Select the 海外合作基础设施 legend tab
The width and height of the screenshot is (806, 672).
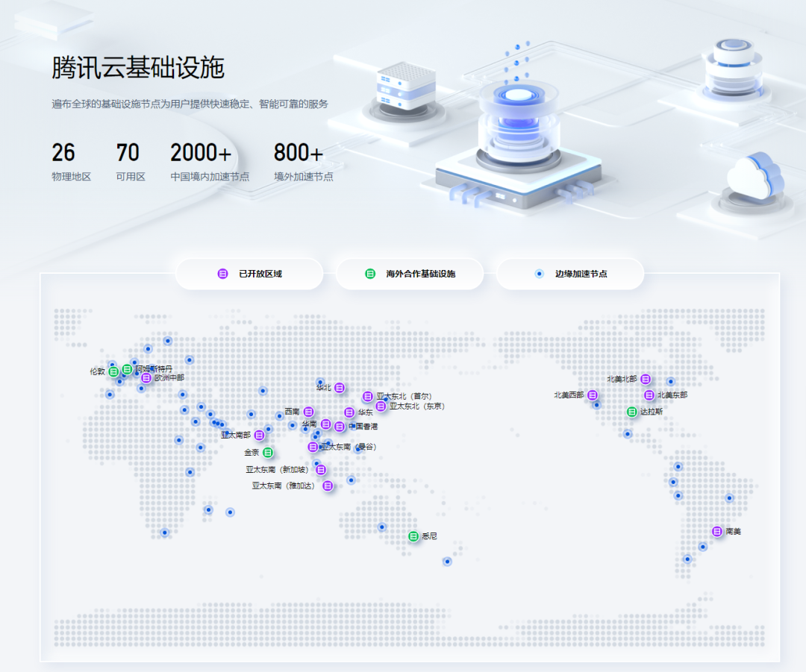click(x=410, y=274)
